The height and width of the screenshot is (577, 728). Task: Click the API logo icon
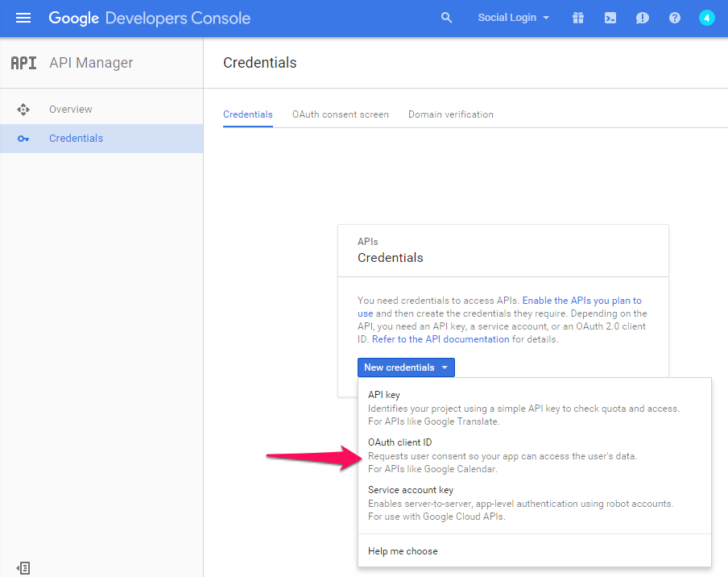(23, 63)
